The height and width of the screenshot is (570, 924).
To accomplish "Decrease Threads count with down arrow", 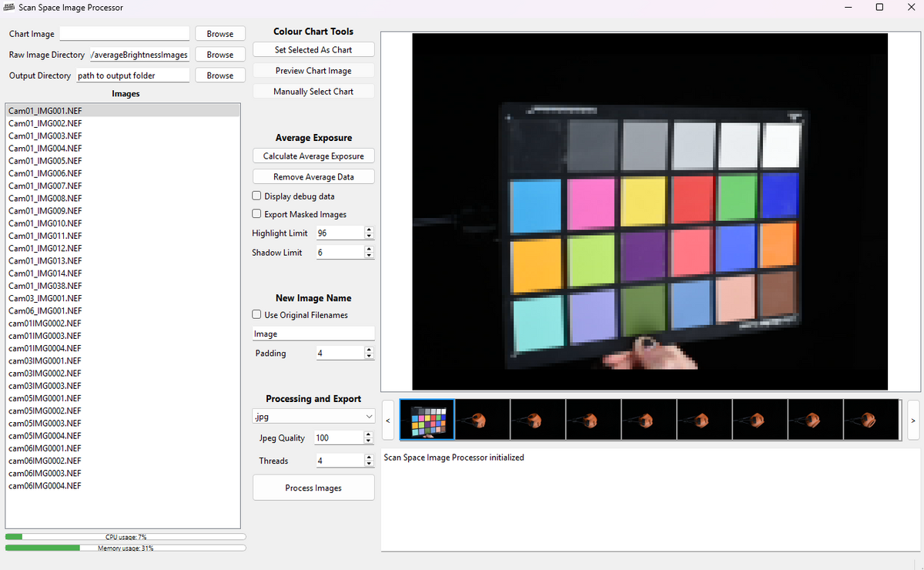I will [369, 464].
